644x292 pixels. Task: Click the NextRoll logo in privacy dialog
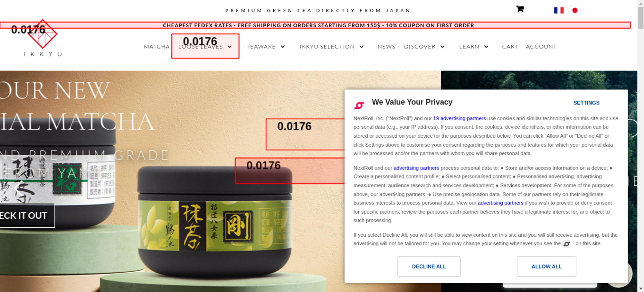click(359, 105)
